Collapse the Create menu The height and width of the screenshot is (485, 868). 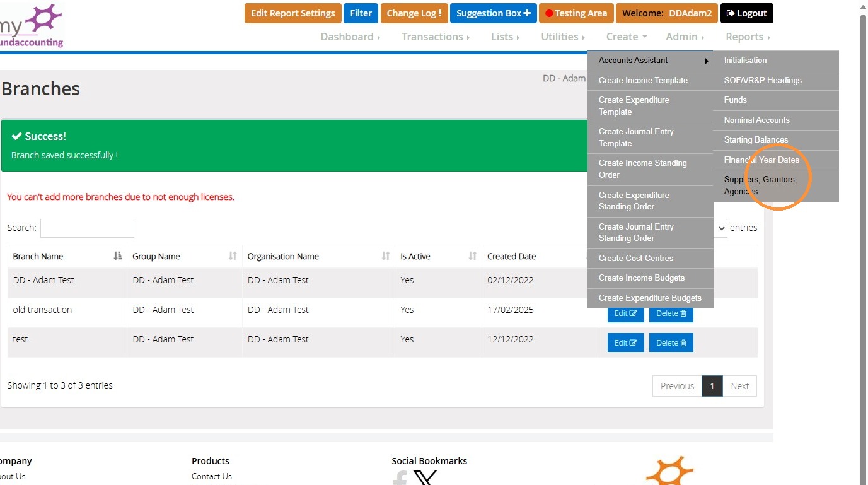[x=627, y=37]
